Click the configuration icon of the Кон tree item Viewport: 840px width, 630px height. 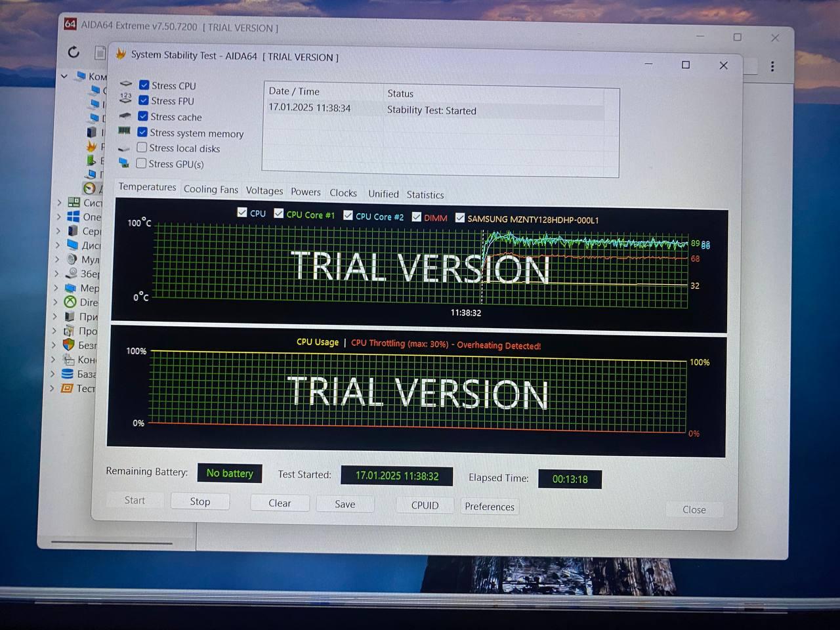68,359
